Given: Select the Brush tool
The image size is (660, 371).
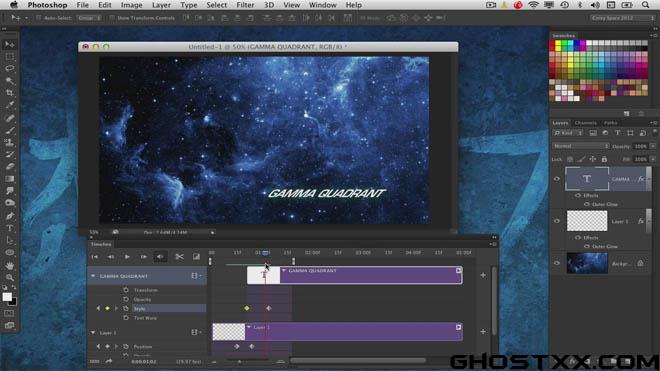Looking at the screenshot, I should [x=10, y=131].
